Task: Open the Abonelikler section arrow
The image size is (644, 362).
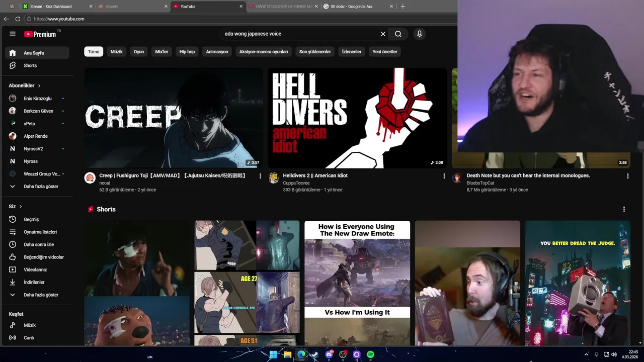Action: (39, 85)
